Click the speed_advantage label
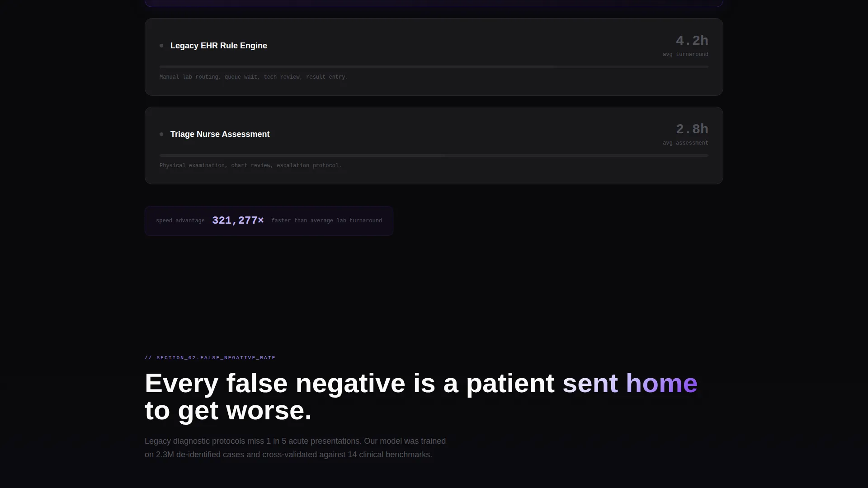The image size is (868, 488). (180, 221)
